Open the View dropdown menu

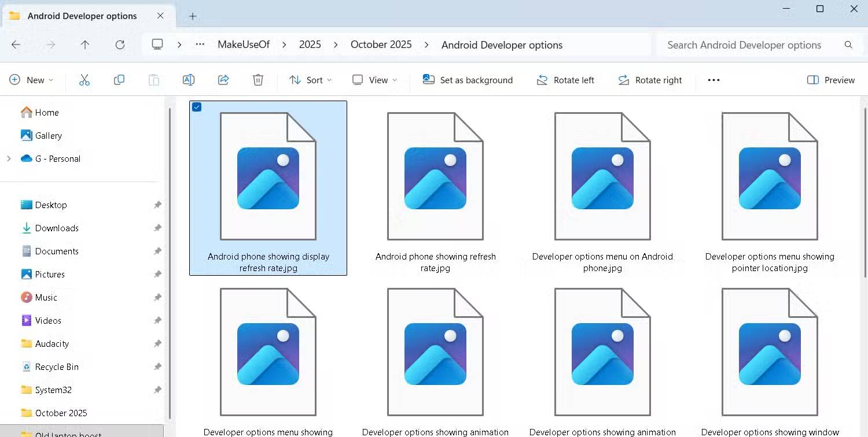[375, 80]
